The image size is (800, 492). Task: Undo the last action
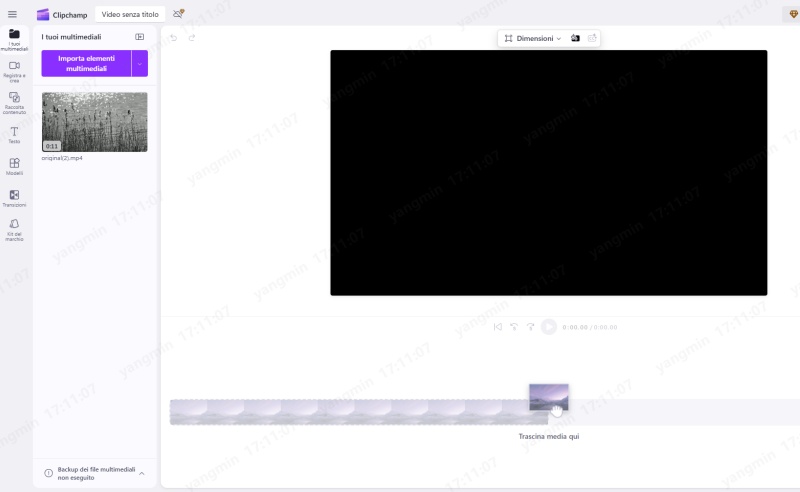click(173, 38)
